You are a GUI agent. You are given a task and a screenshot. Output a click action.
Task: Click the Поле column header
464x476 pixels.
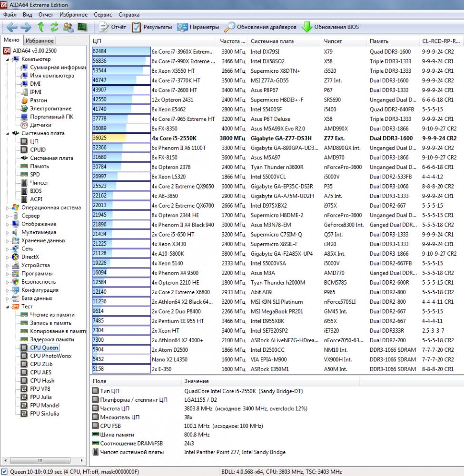[136, 381]
